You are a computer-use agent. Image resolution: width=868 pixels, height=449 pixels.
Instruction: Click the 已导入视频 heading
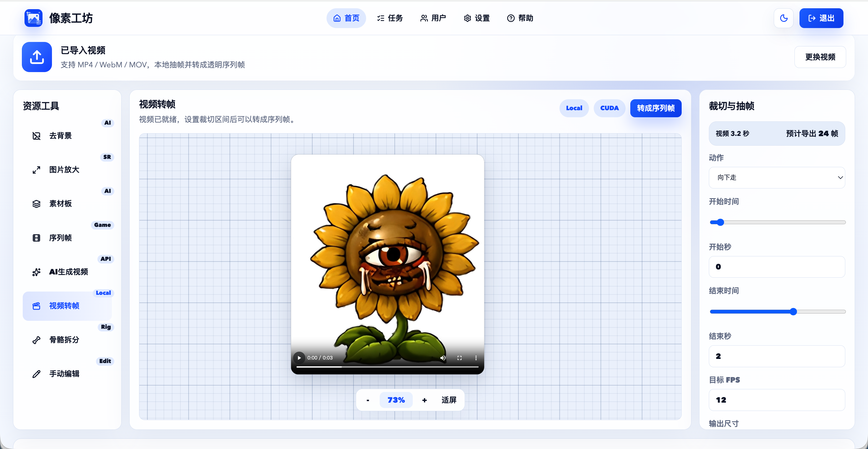coord(83,50)
